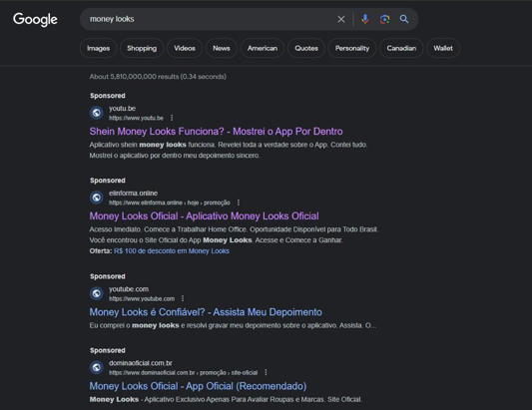Select the Wallet filter chip
Viewport: 532px width, 410px height.
[x=443, y=48]
